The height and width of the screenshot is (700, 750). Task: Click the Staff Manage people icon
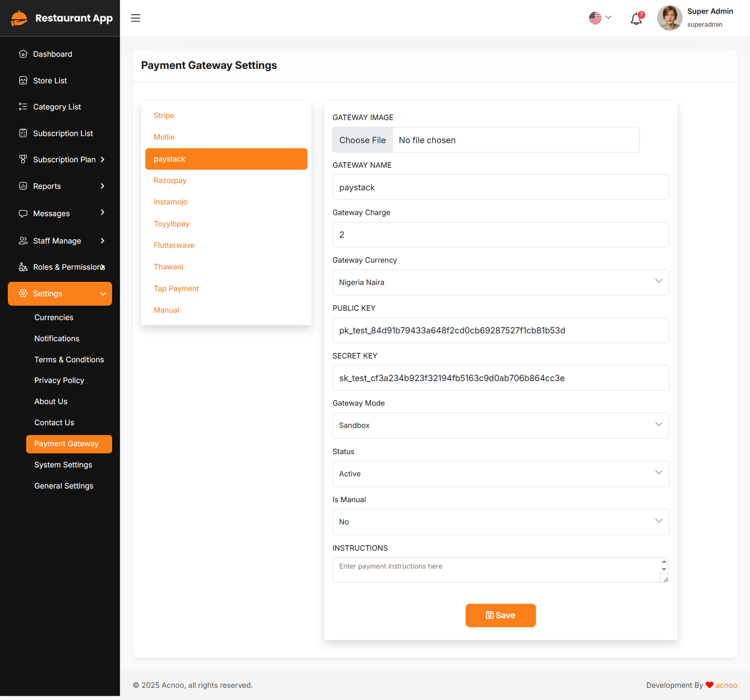click(x=23, y=241)
